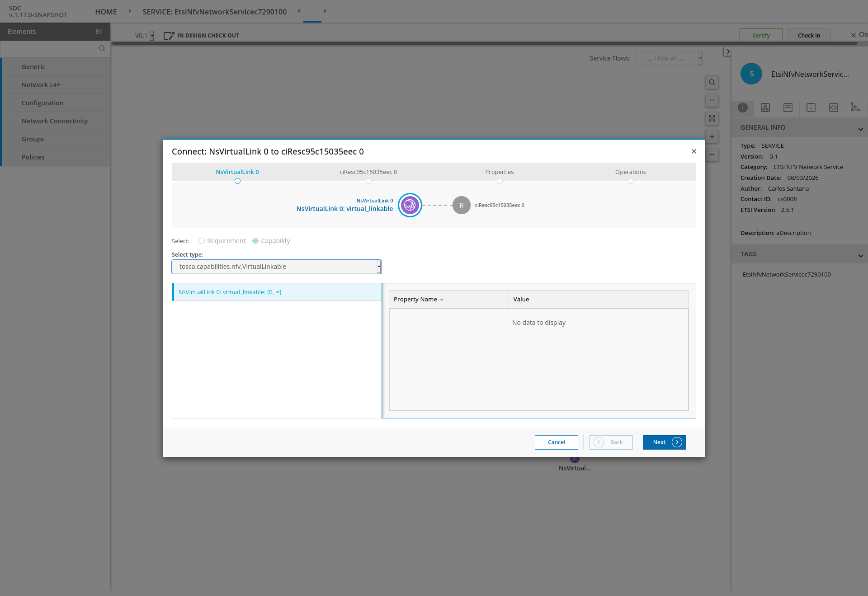
Task: Click the NsVirtual... node label on canvas
Action: (x=575, y=468)
